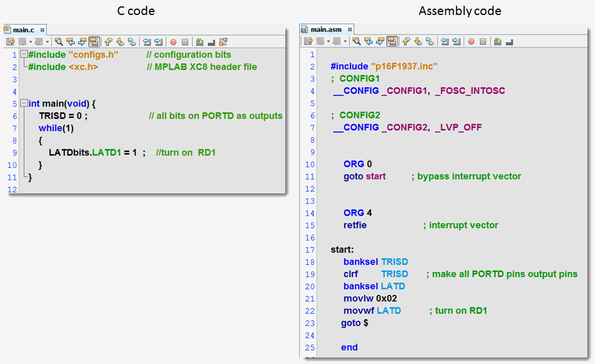Click Shift Line Right icon in main.asm toolbar
Screen dimensions: 595x364
pyautogui.click(x=455, y=41)
